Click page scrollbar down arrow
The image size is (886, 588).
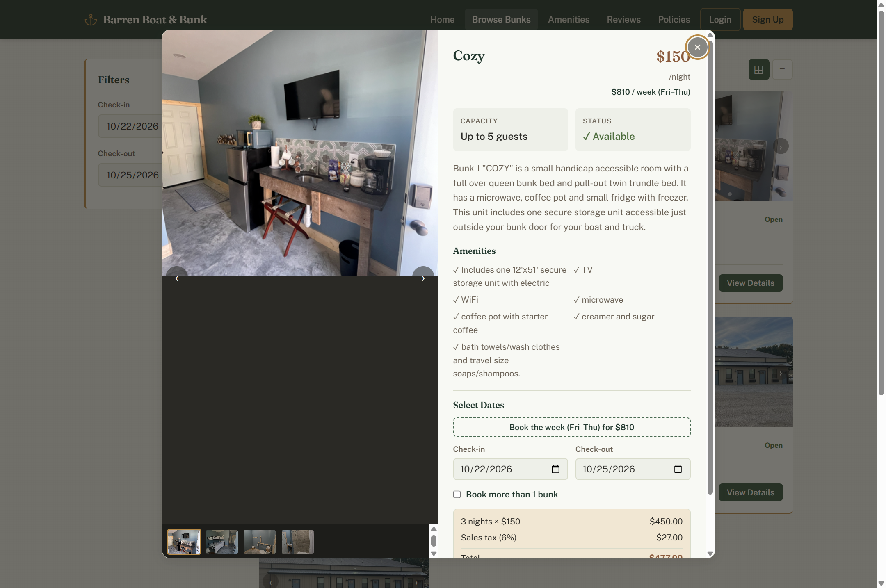click(881, 583)
